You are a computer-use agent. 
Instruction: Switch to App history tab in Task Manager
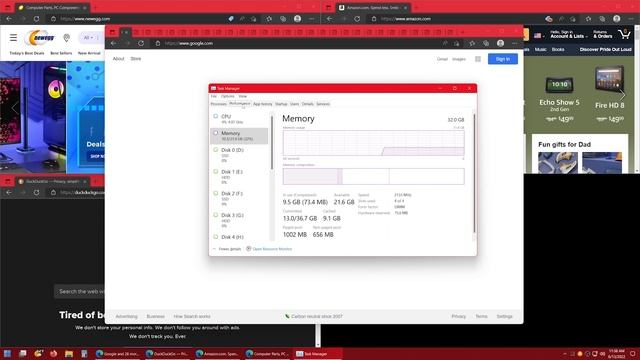tap(262, 104)
